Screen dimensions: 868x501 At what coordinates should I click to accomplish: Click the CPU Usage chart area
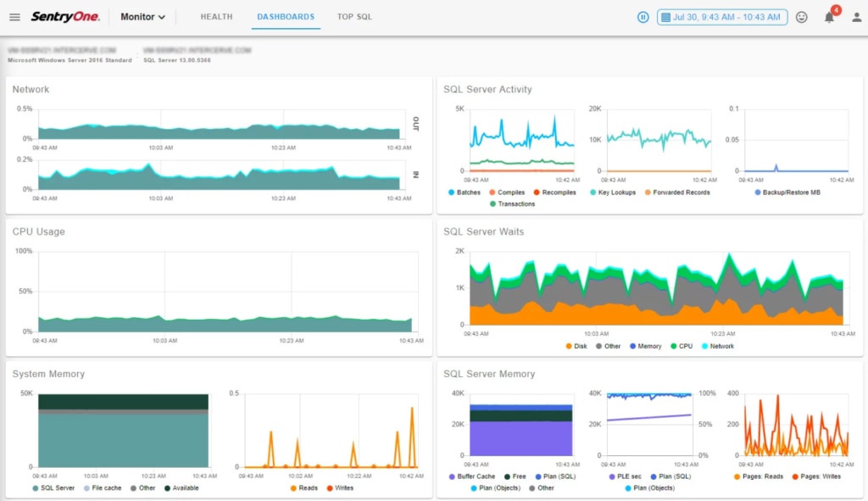point(225,292)
